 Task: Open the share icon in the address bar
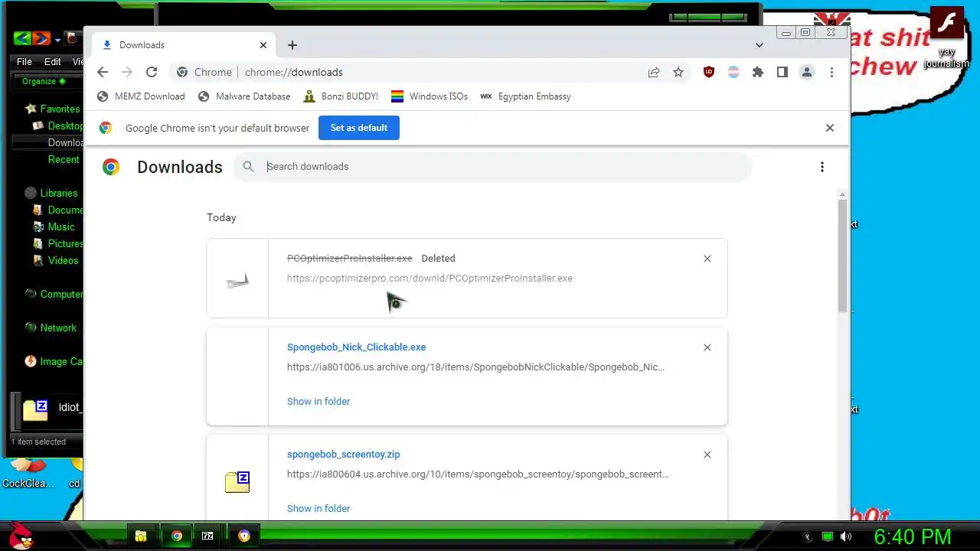[654, 72]
